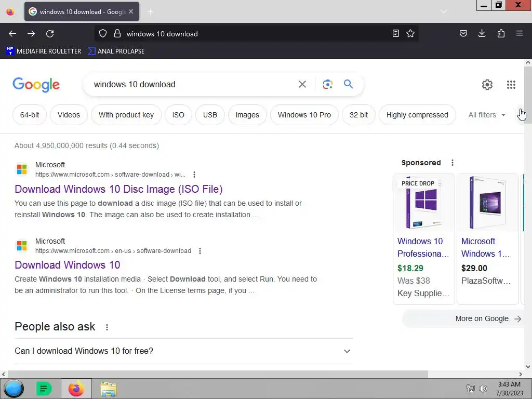Open Google quick settings gear
This screenshot has height=399, width=532.
pos(487,85)
